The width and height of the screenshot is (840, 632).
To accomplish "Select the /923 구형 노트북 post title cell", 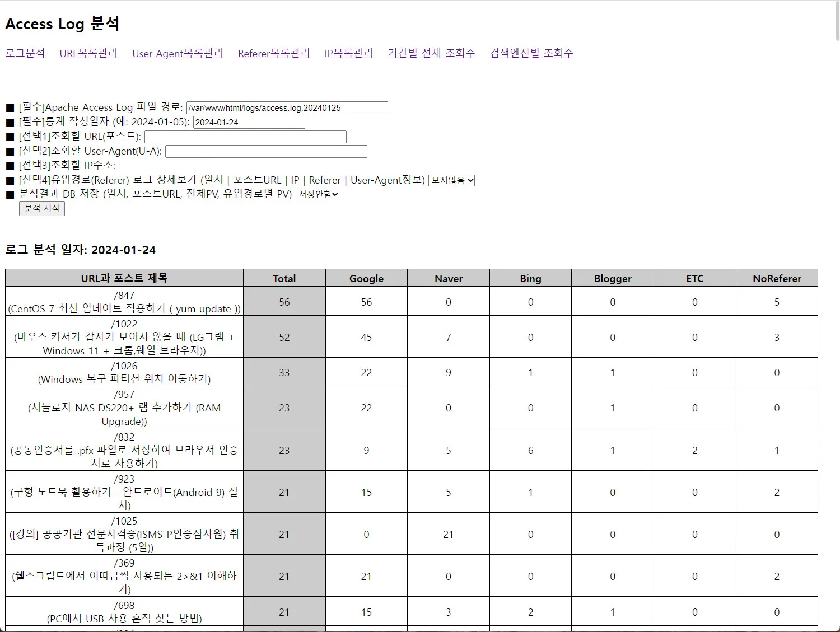I will tap(124, 492).
